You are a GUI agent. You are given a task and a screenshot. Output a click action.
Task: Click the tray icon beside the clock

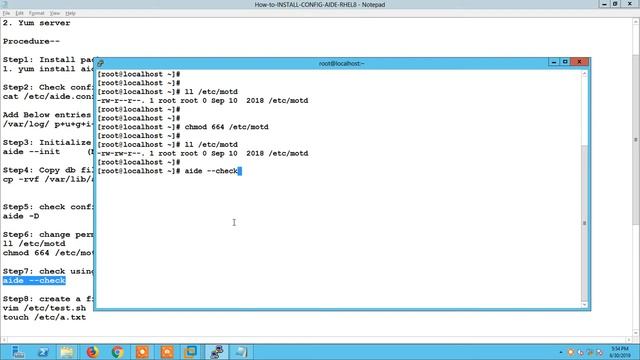tap(599, 352)
